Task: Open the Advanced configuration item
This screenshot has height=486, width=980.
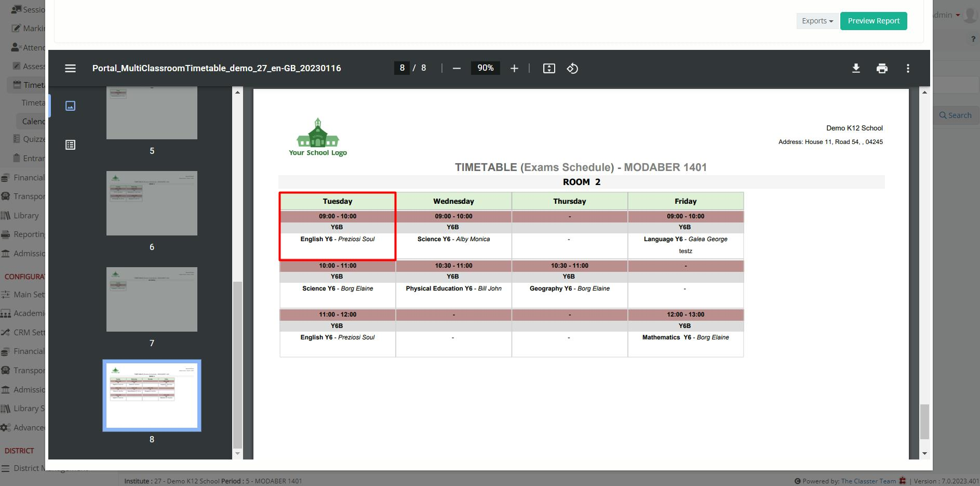Action: (23, 427)
